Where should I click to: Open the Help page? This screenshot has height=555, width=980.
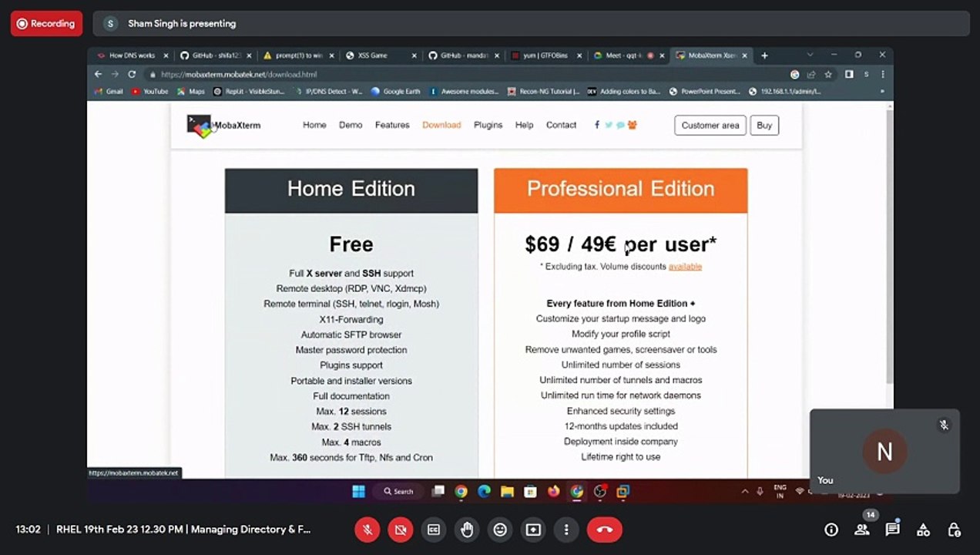coord(524,125)
